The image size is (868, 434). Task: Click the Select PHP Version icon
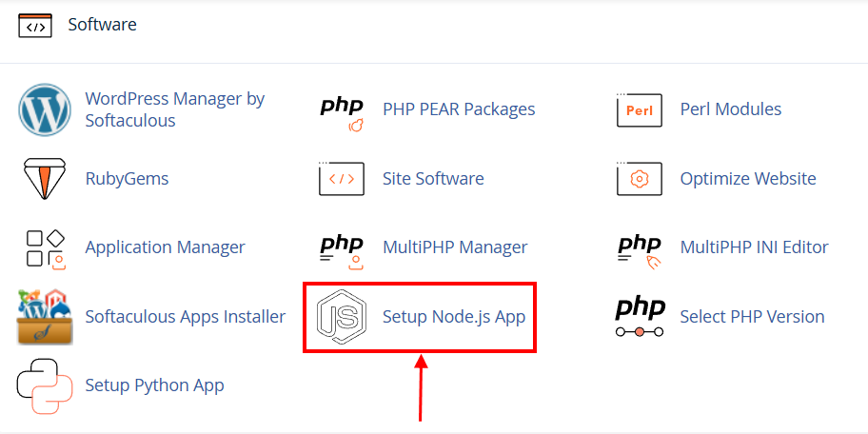(x=640, y=318)
